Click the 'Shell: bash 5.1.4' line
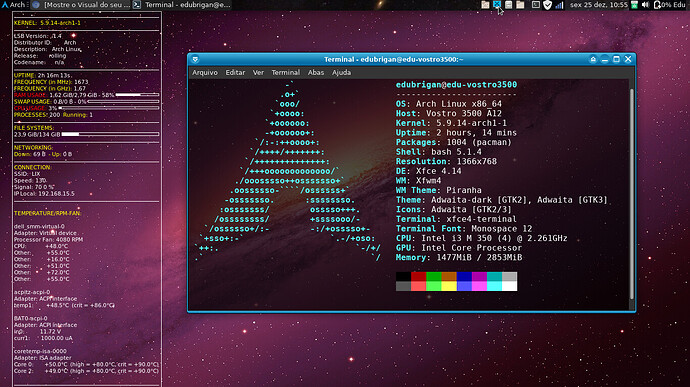690x387 pixels. [438, 152]
